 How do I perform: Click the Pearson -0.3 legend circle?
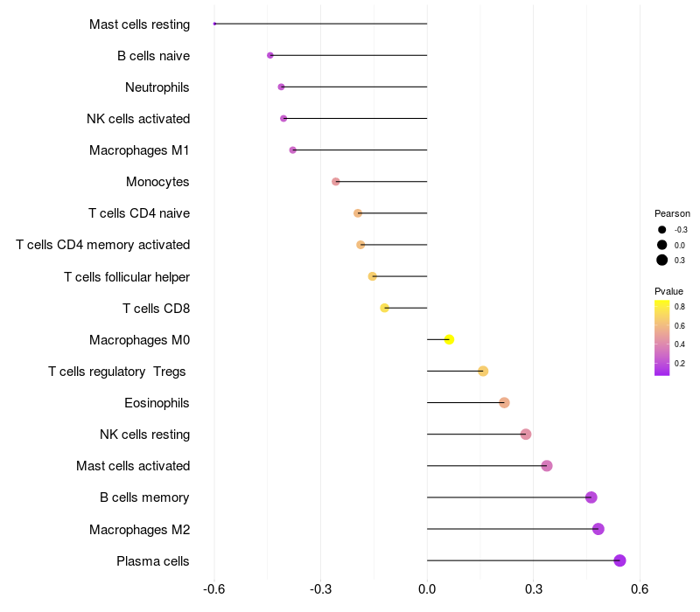coord(662,230)
